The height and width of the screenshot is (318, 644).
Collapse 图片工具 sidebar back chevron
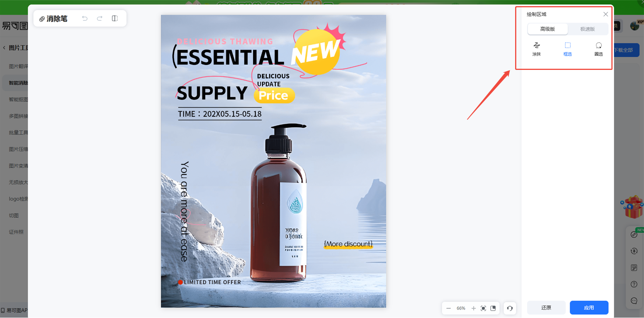point(4,48)
